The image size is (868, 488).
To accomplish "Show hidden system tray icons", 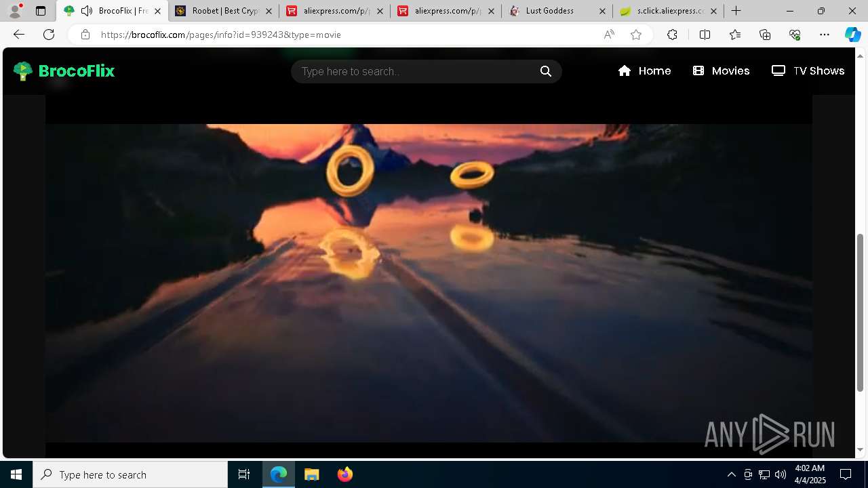I will (x=731, y=474).
